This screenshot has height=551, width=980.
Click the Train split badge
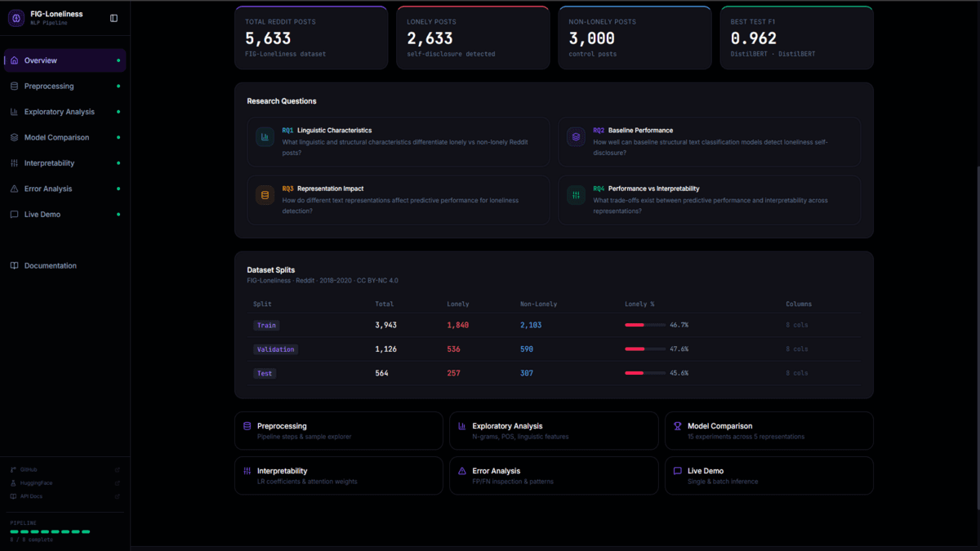click(x=266, y=325)
